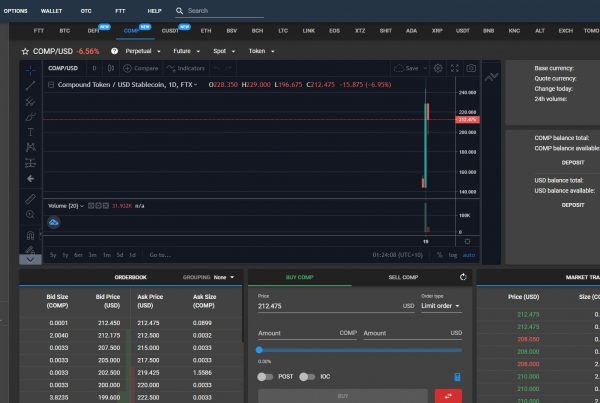Switch to the DEFI market tab
Image resolution: width=600 pixels, height=403 pixels.
(93, 31)
